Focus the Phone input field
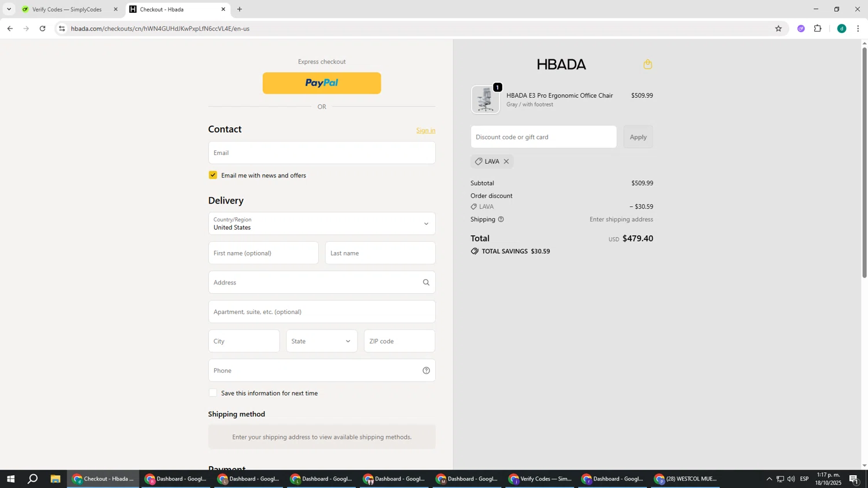Viewport: 868px width, 488px height. 322,371
